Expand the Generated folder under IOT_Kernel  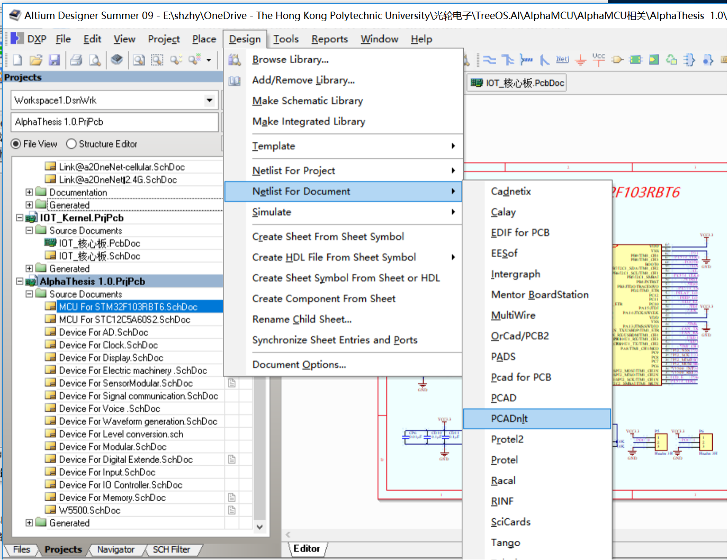[x=29, y=268]
